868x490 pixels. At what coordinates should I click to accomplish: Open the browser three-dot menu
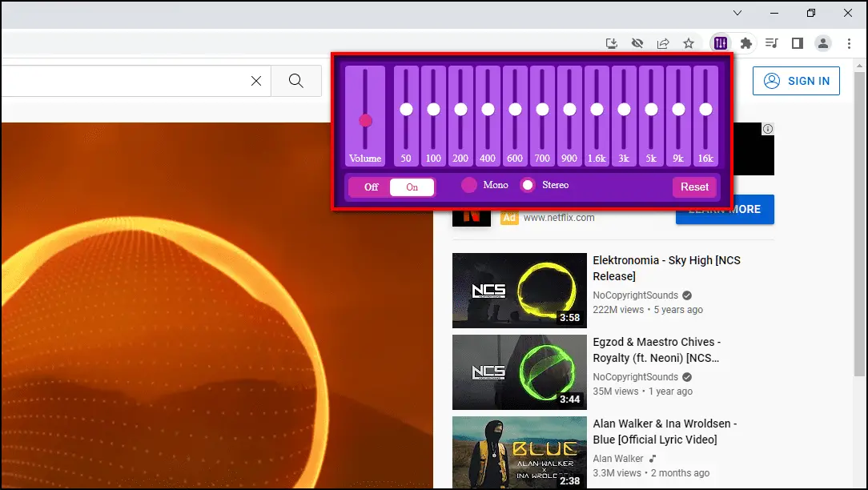coord(849,43)
